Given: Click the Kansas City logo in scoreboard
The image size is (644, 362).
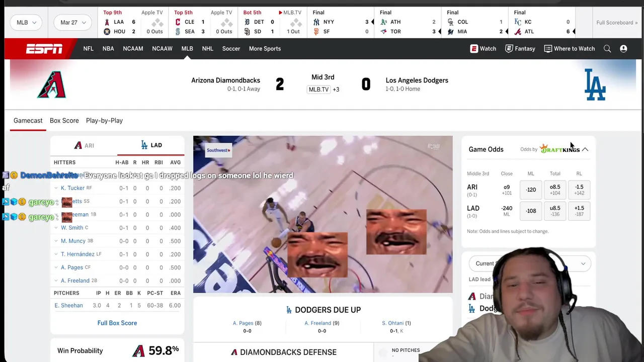Looking at the screenshot, I should tap(518, 22).
